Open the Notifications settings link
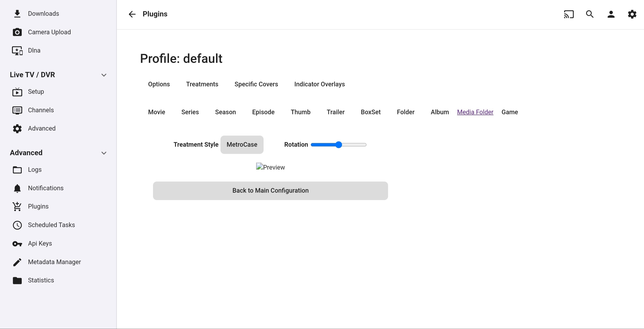Viewport: 644px width, 329px height. pyautogui.click(x=45, y=188)
